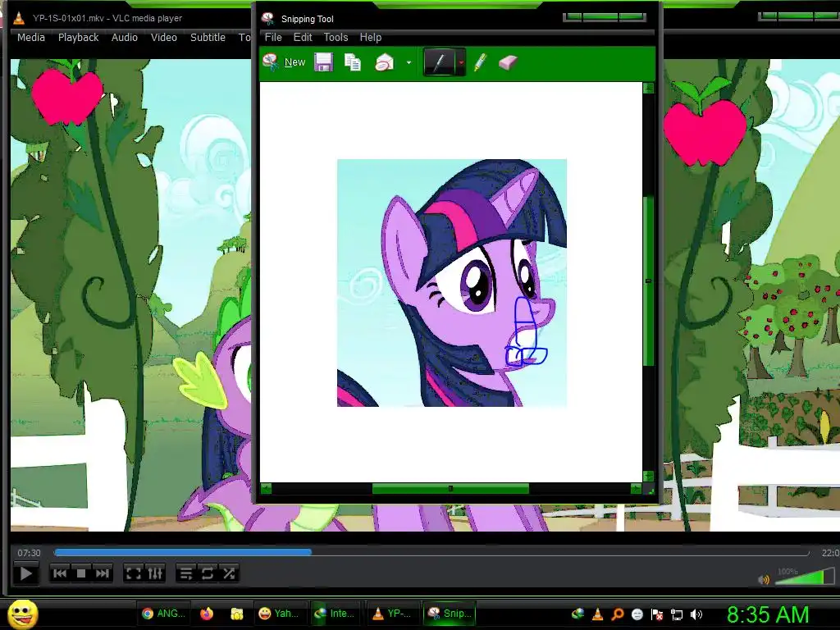The width and height of the screenshot is (840, 630).
Task: Open VLC extended settings equalizer icon
Action: tap(155, 573)
